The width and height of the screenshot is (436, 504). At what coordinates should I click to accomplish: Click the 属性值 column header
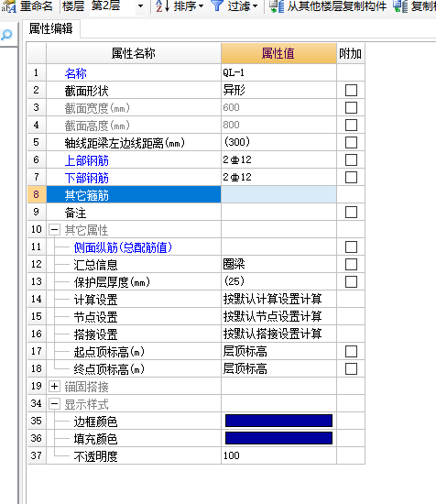278,53
